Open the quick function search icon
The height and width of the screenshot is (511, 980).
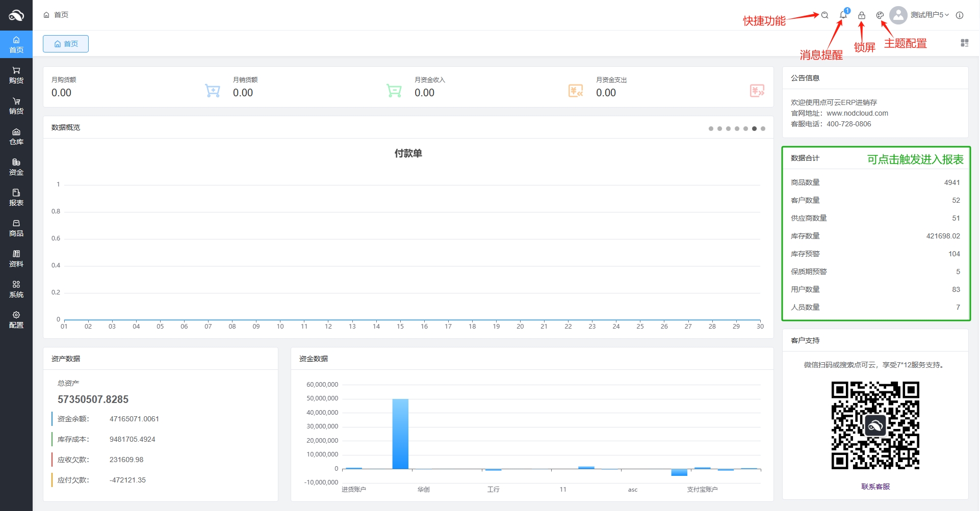pyautogui.click(x=824, y=15)
